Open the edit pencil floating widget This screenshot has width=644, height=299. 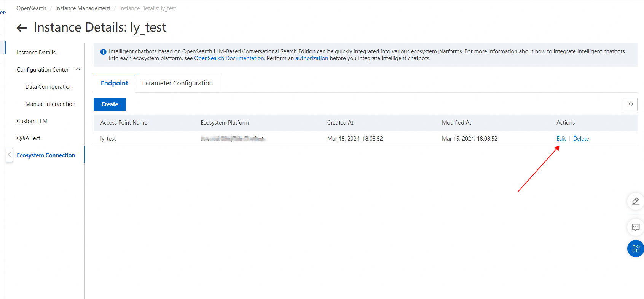(x=636, y=201)
